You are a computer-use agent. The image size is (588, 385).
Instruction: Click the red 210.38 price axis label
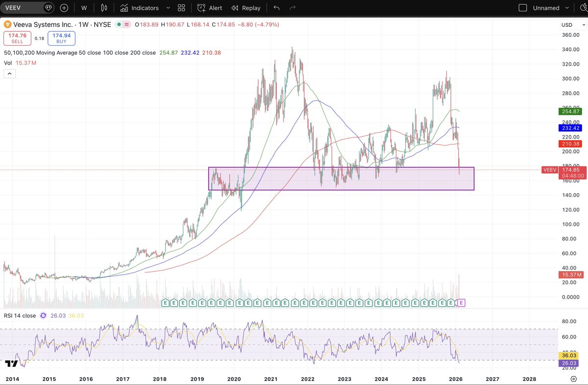pyautogui.click(x=571, y=144)
